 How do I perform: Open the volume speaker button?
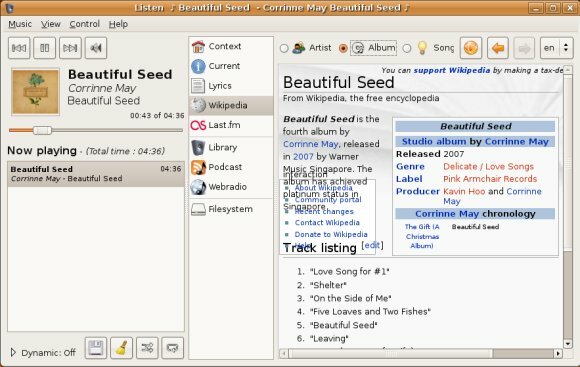96,48
